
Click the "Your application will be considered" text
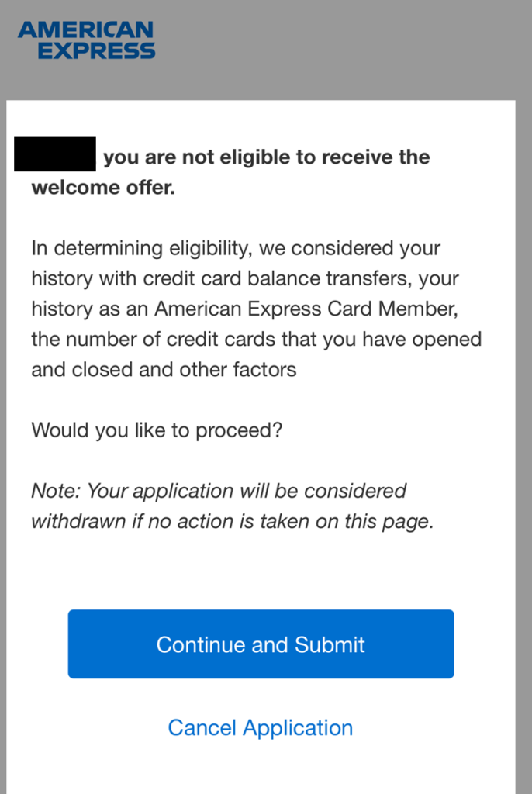pyautogui.click(x=247, y=491)
